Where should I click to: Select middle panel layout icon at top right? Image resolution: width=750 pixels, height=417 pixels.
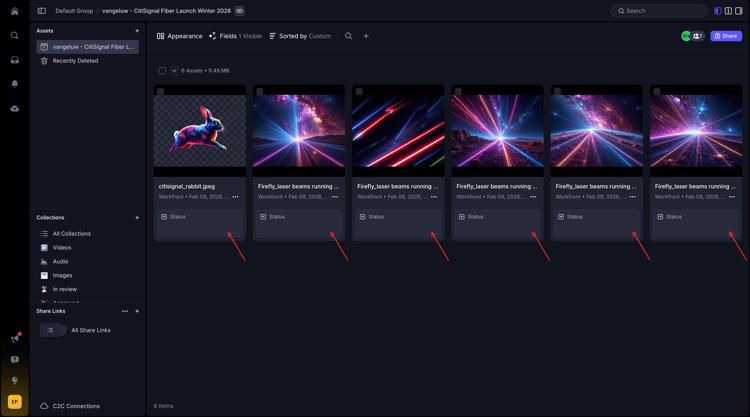[728, 11]
